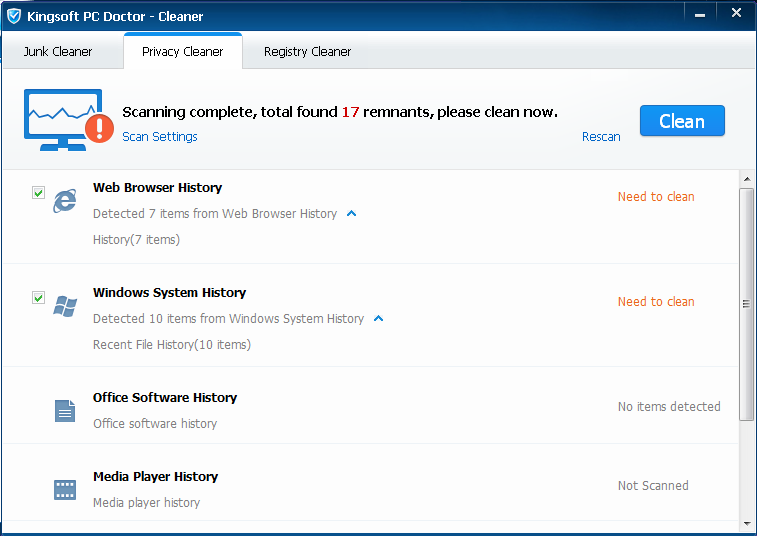
Task: Click 'Office Software History' title
Action: coord(165,397)
